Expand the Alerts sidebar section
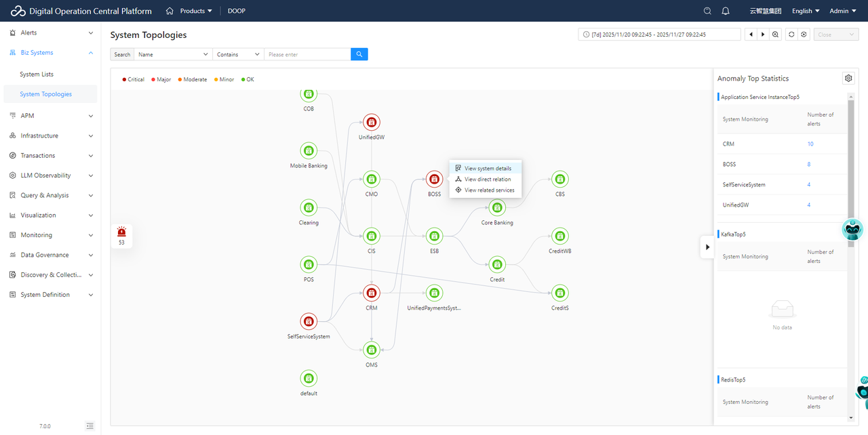The image size is (868, 435). (x=50, y=33)
